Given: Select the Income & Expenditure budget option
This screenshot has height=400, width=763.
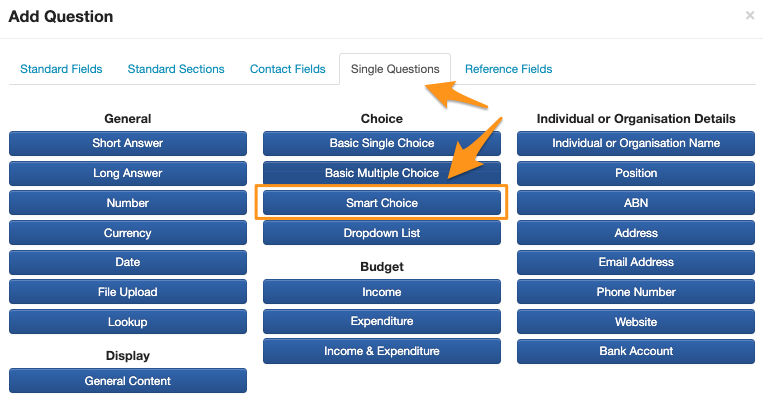Looking at the screenshot, I should tap(382, 351).
